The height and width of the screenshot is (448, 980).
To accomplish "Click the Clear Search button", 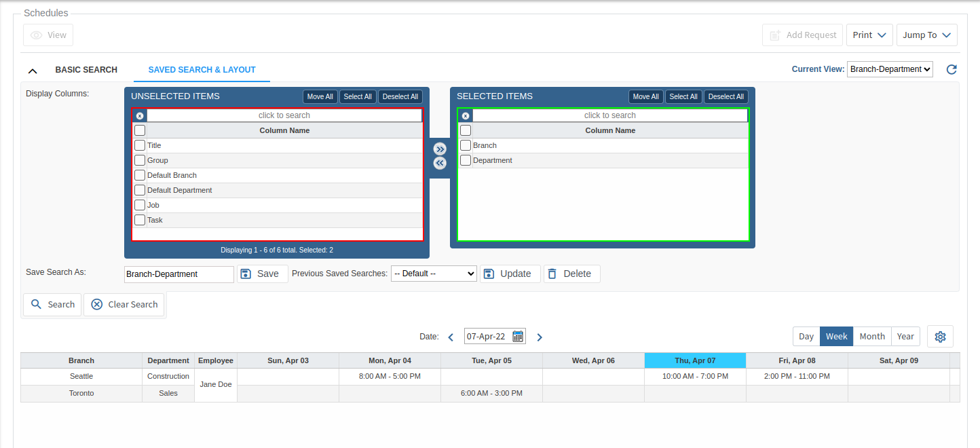I will point(124,304).
